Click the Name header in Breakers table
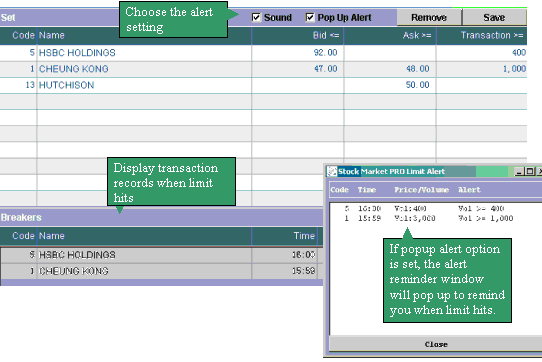 52,236
